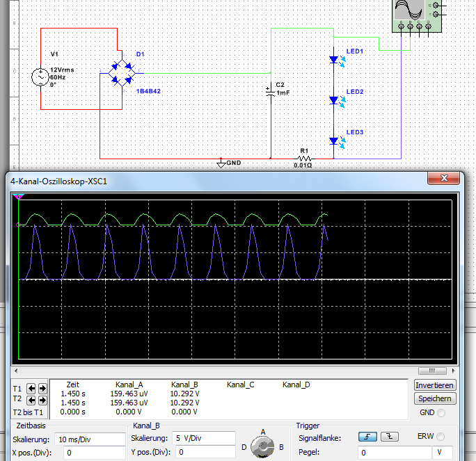Click the Kanal_D column header
Viewport: 476px width, 461px height.
pos(296,385)
